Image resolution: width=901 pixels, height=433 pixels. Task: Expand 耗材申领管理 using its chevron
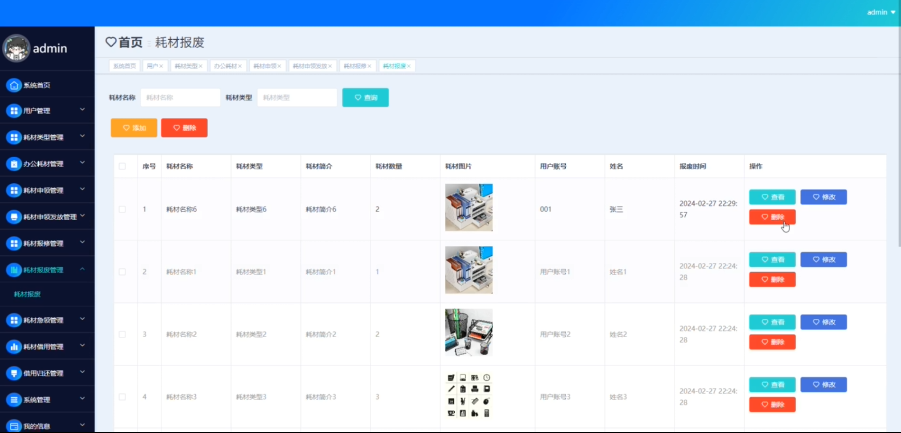(x=82, y=188)
